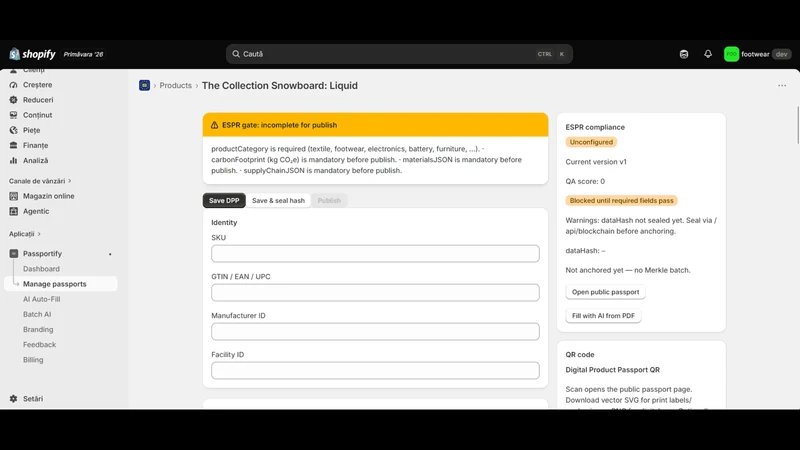
Task: Open the sidekick icon in top bar
Action: point(684,54)
